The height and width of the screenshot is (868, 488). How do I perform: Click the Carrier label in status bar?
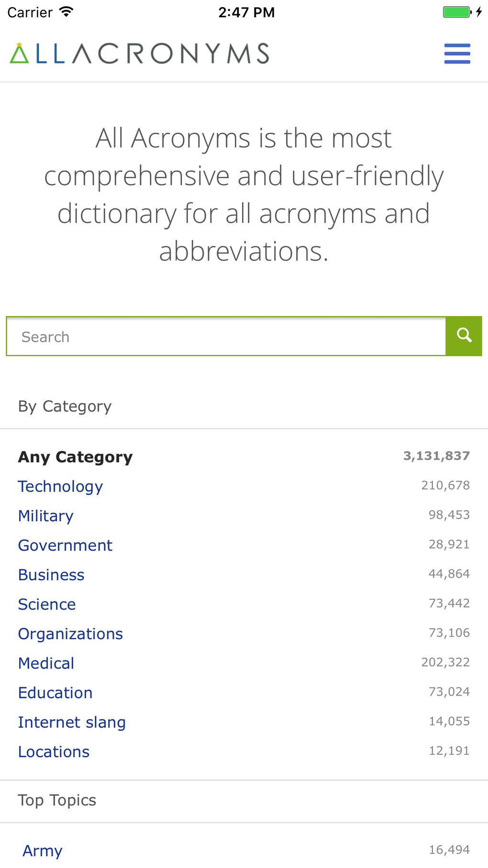click(x=29, y=12)
